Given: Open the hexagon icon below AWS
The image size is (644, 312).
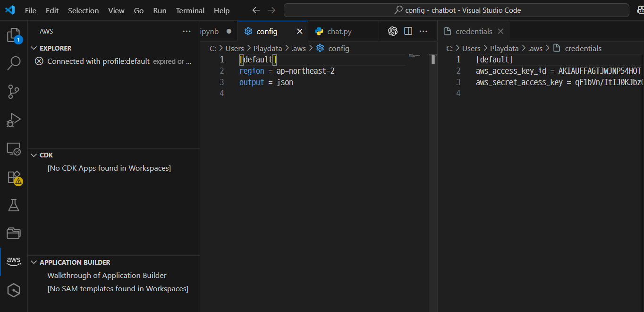Looking at the screenshot, I should tap(14, 290).
